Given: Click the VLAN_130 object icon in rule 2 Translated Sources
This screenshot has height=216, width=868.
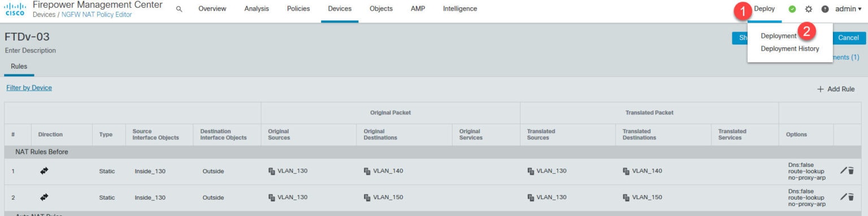Looking at the screenshot, I should click(531, 197).
